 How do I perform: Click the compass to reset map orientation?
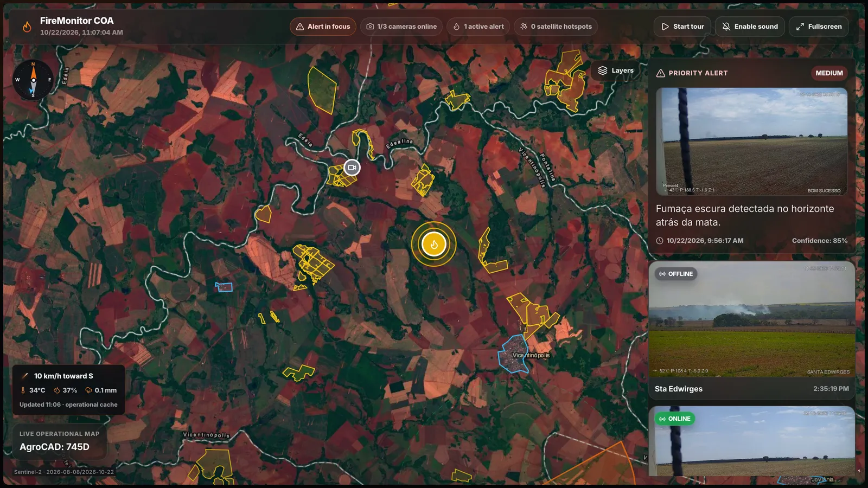click(x=33, y=80)
